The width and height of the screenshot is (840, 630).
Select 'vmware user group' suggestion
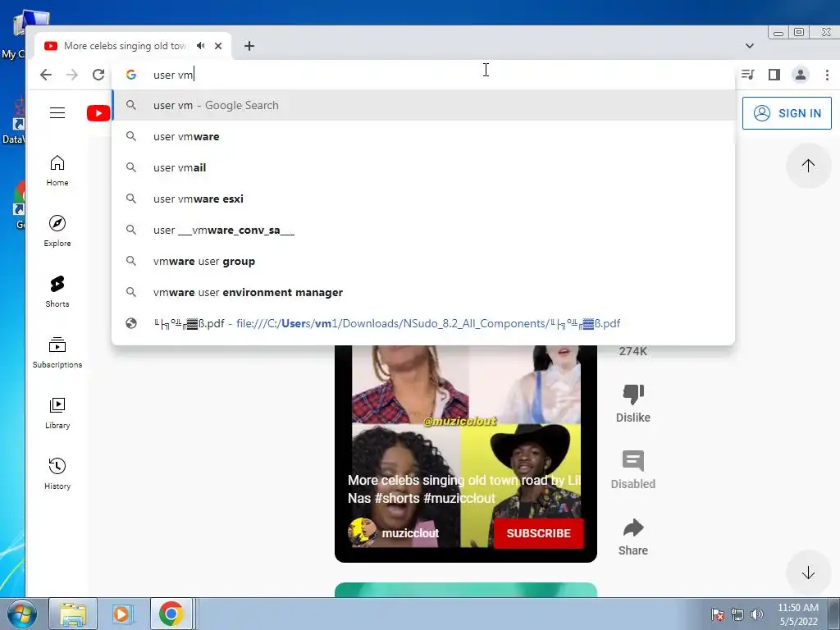tap(423, 262)
